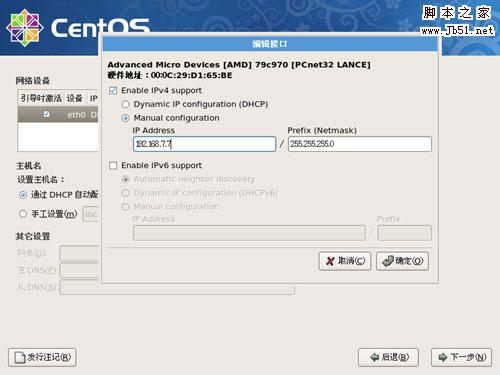
Task: Click the Advanced Micro Devices adapter name
Action: [x=239, y=65]
